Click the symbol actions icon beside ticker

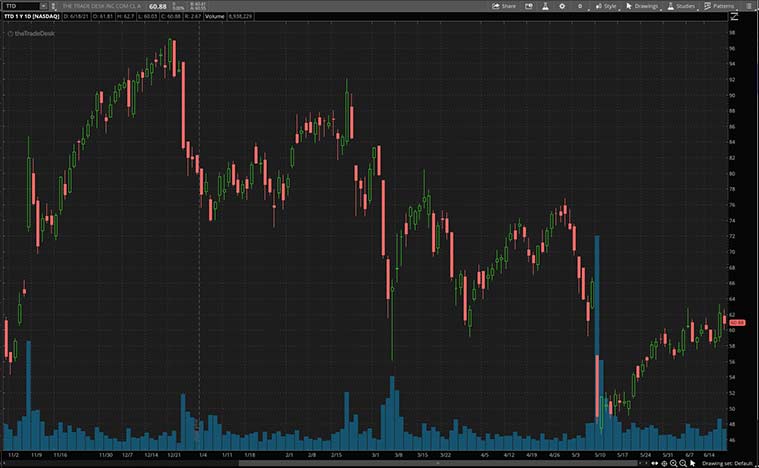click(x=53, y=6)
